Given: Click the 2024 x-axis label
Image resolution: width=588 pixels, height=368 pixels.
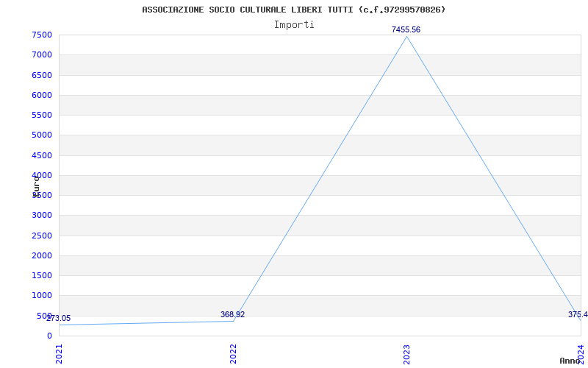Looking at the screenshot, I should click(x=581, y=354).
